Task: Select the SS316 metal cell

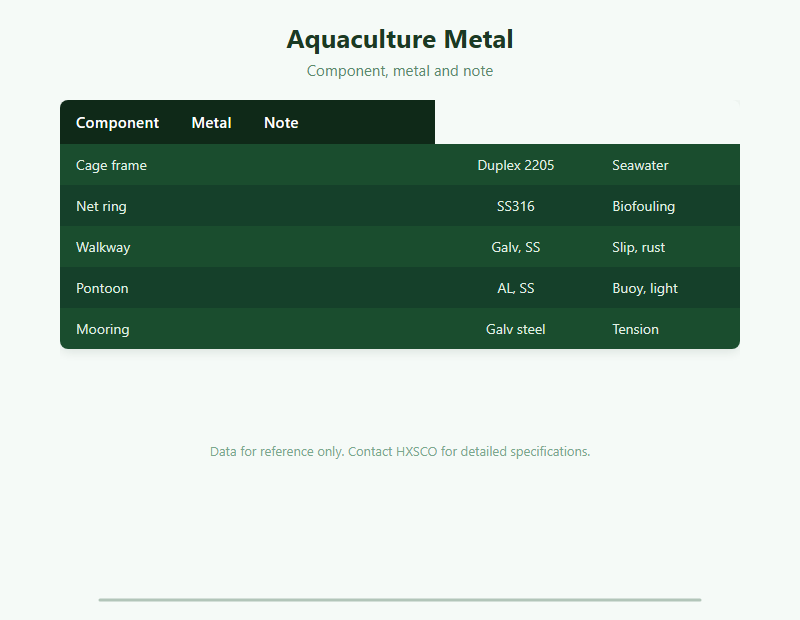Action: (515, 206)
